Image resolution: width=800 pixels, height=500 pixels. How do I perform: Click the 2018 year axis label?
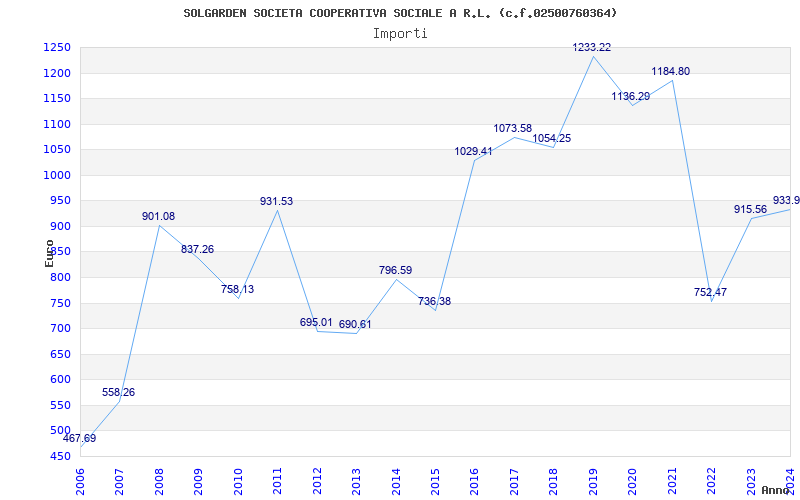553,482
